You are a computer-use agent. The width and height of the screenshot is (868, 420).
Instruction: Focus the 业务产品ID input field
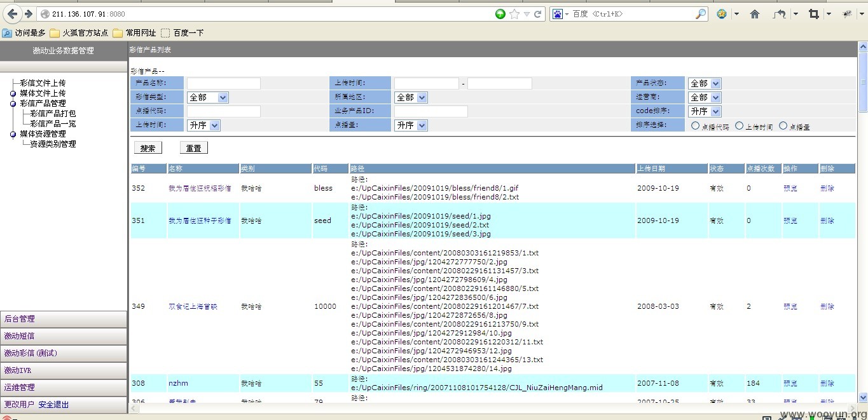[x=431, y=111]
